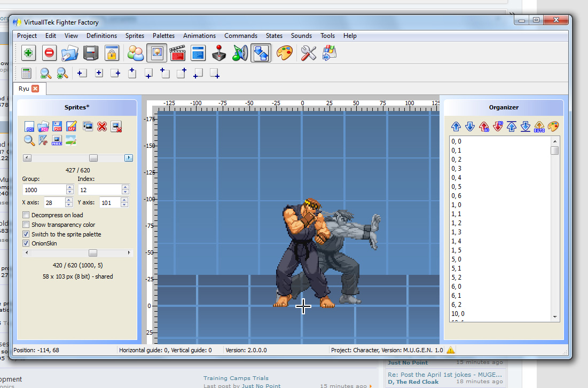
Task: Disable the OnionSkin checkbox
Action: click(26, 243)
